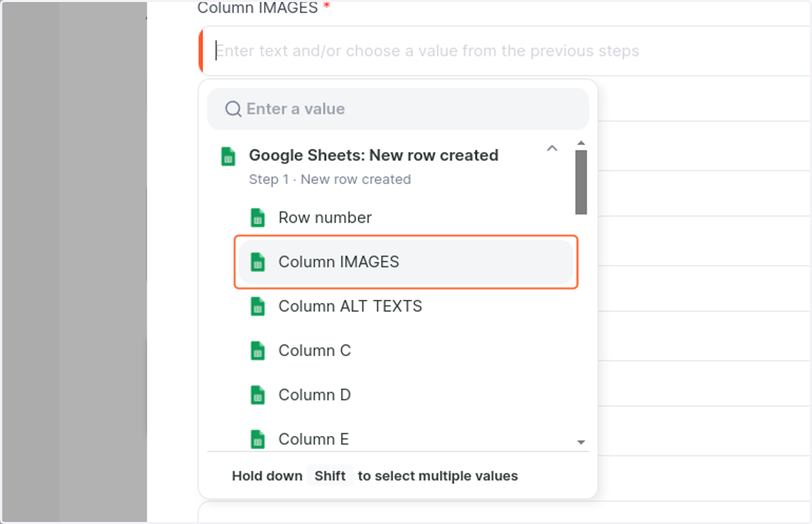Click sheet icon next to Row number
Screen dimensions: 812x524
pyautogui.click(x=257, y=218)
